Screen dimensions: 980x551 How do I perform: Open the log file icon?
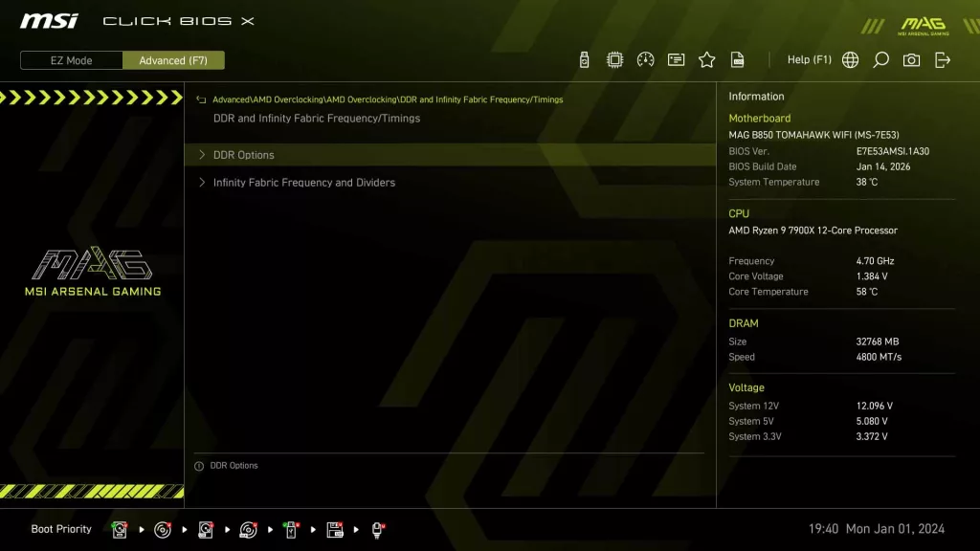[738, 60]
